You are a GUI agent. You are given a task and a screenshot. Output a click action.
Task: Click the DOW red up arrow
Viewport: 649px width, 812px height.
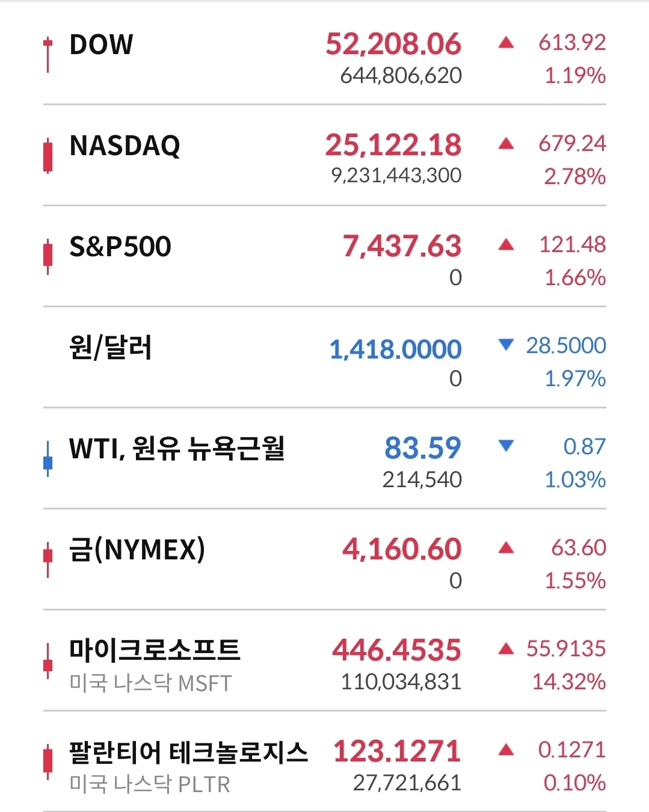506,43
